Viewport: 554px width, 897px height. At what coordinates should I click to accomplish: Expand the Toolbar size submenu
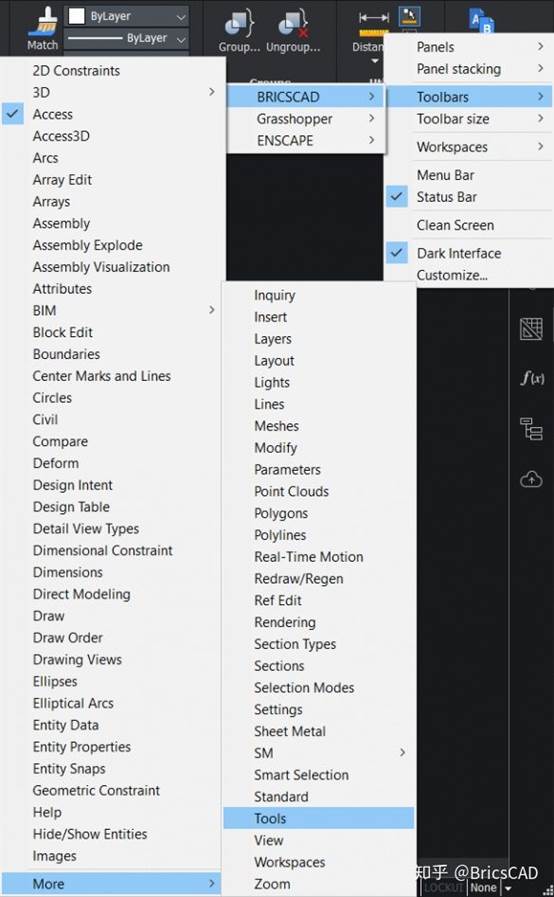(468, 119)
